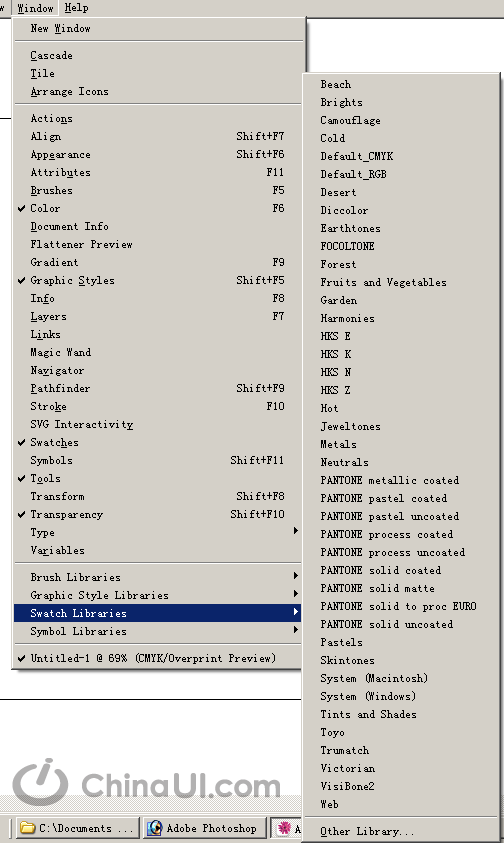Click the folder icon in the taskbar

click(28, 828)
